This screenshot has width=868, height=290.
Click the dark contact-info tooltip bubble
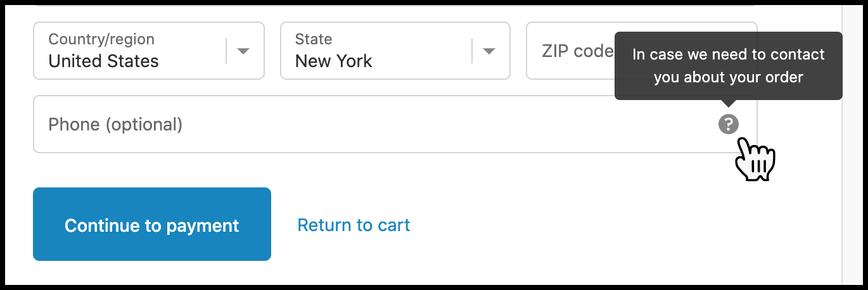(729, 66)
